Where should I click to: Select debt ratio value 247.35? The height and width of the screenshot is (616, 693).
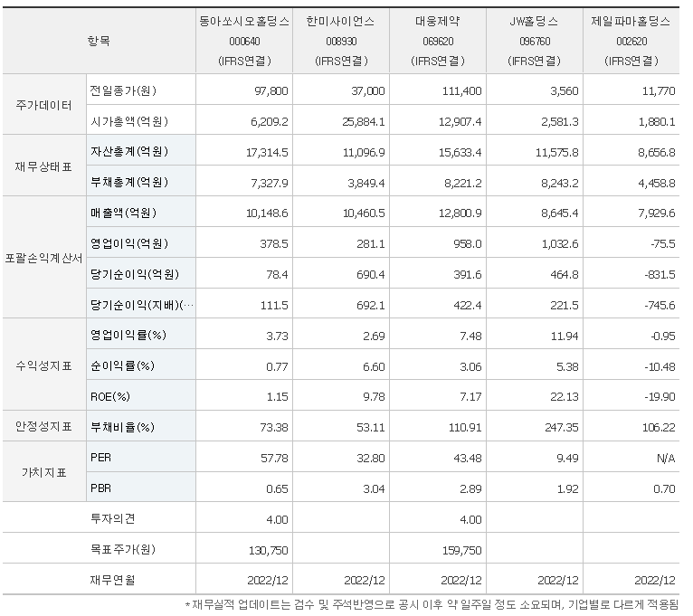pyautogui.click(x=561, y=428)
